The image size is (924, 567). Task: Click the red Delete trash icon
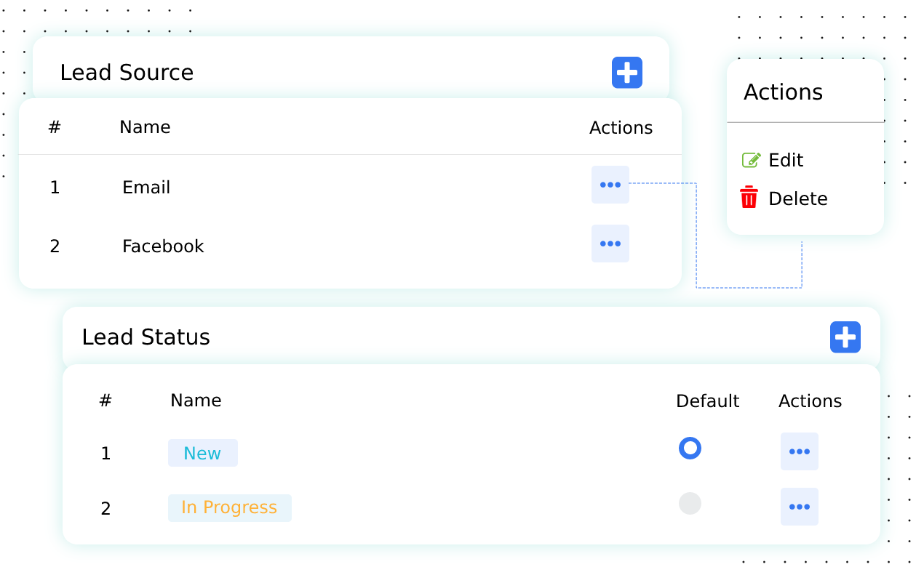click(x=749, y=198)
